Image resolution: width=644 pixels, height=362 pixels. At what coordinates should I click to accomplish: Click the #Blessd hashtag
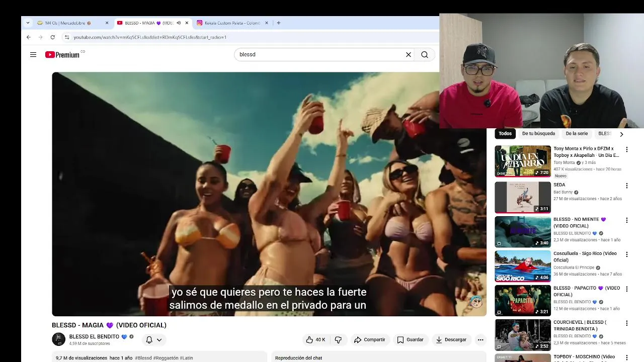(143, 358)
